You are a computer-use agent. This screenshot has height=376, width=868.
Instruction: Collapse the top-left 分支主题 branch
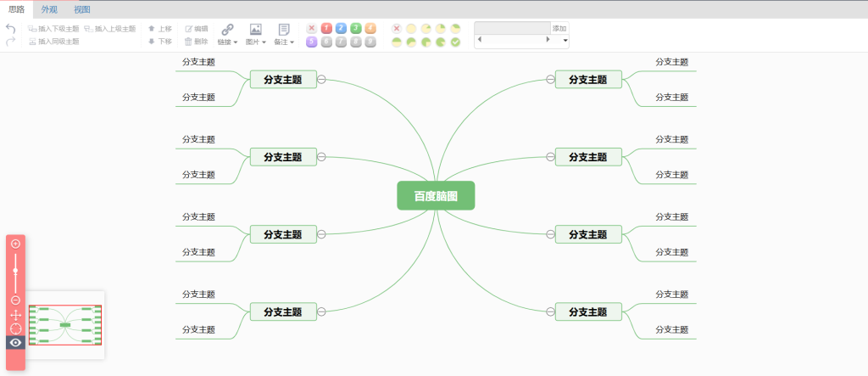click(321, 79)
